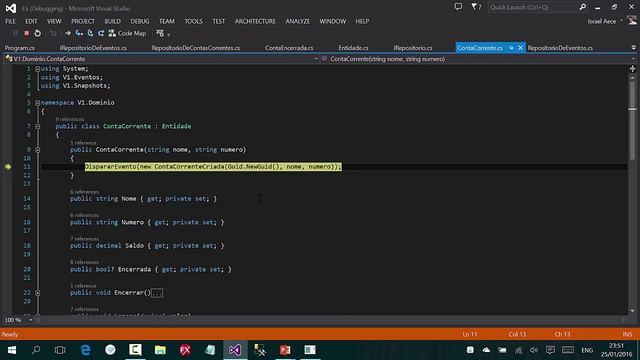This screenshot has height=360, width=640.
Task: Step Over the current statement
Action: coord(90,33)
